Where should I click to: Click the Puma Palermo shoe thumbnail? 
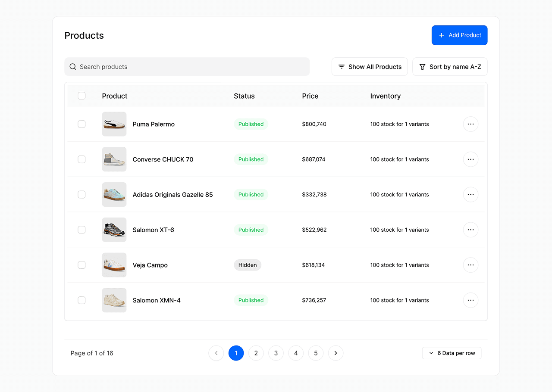(x=114, y=124)
